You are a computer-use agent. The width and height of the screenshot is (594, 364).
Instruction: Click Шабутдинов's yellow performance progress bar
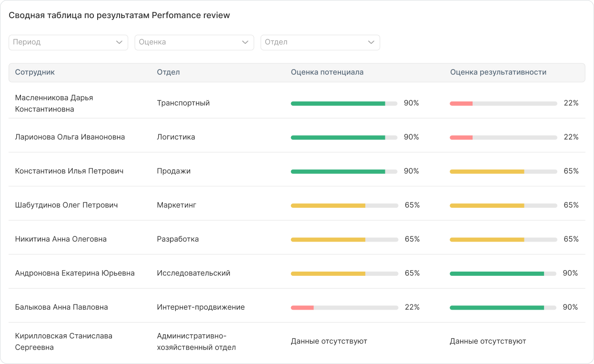click(503, 205)
